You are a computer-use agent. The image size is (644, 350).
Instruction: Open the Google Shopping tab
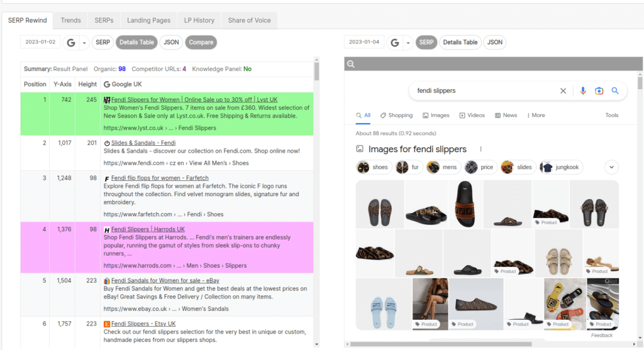[396, 115]
